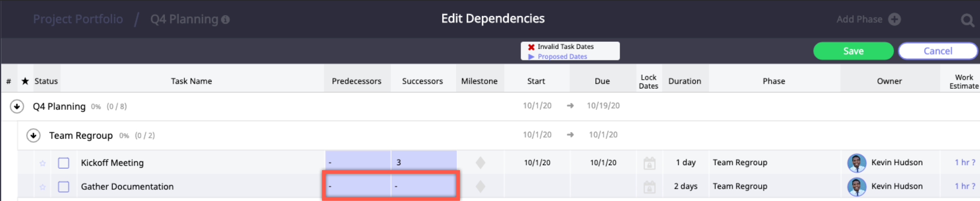Click the Q4 Planning info icon
The height and width of the screenshot is (201, 980).
pos(226,19)
